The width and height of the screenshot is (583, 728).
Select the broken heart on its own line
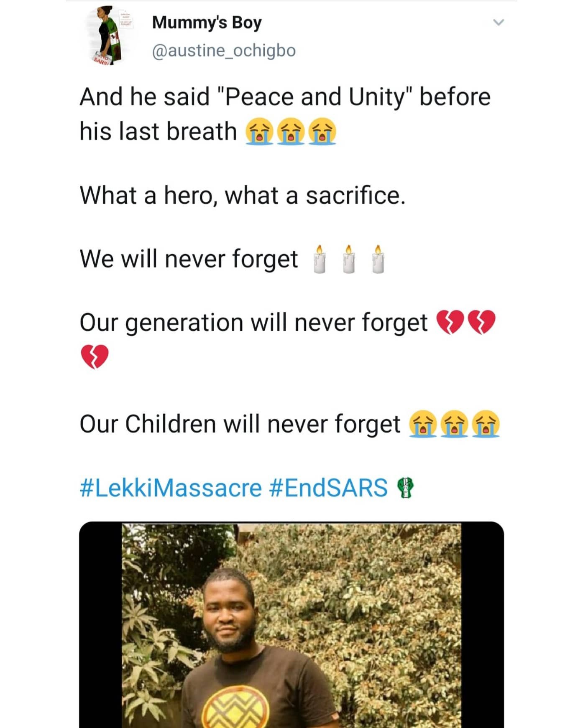[94, 356]
